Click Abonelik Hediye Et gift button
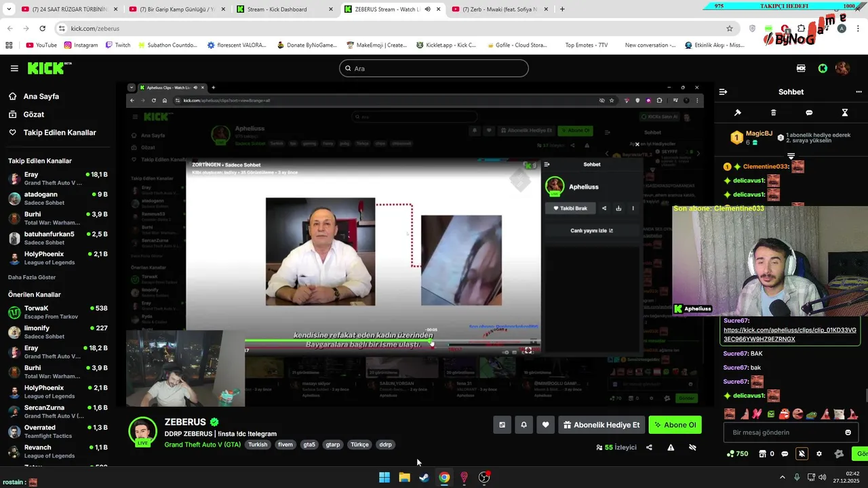Viewport: 868px width, 488px height. [x=601, y=425]
